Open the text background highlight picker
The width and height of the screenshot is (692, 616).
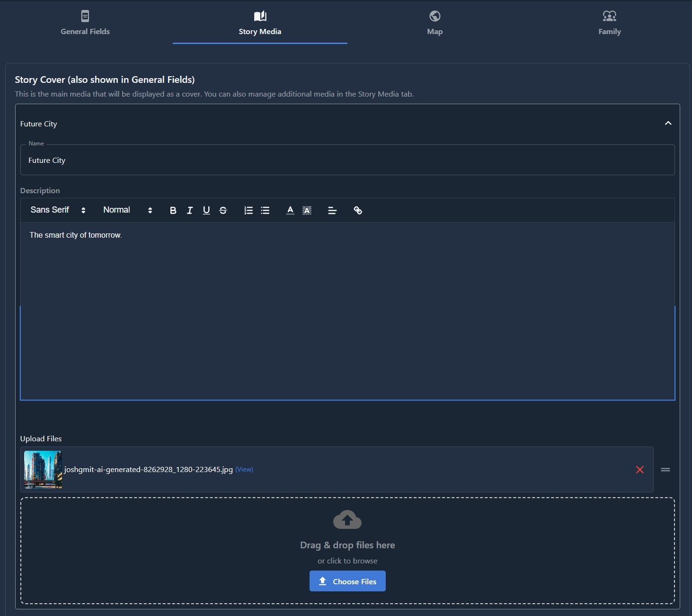click(x=307, y=211)
